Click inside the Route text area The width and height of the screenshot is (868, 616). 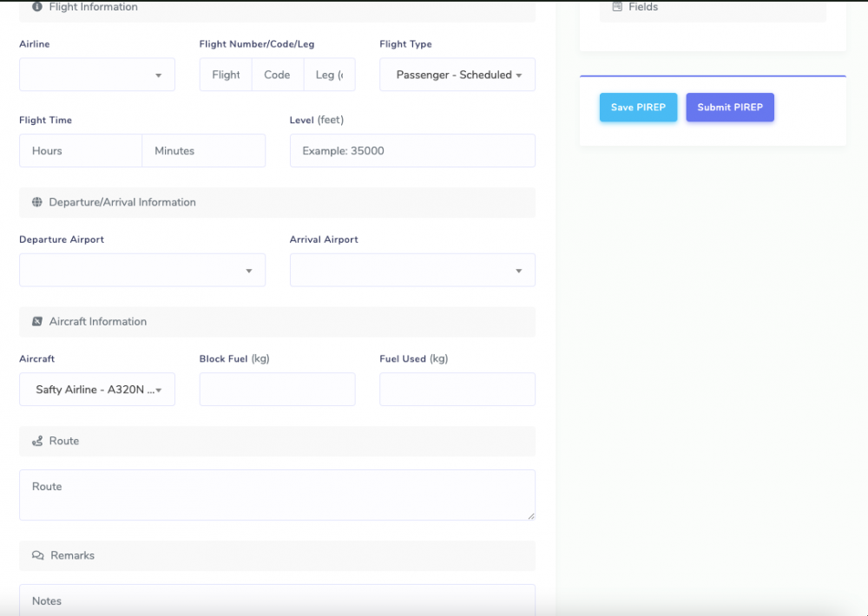coord(278,495)
